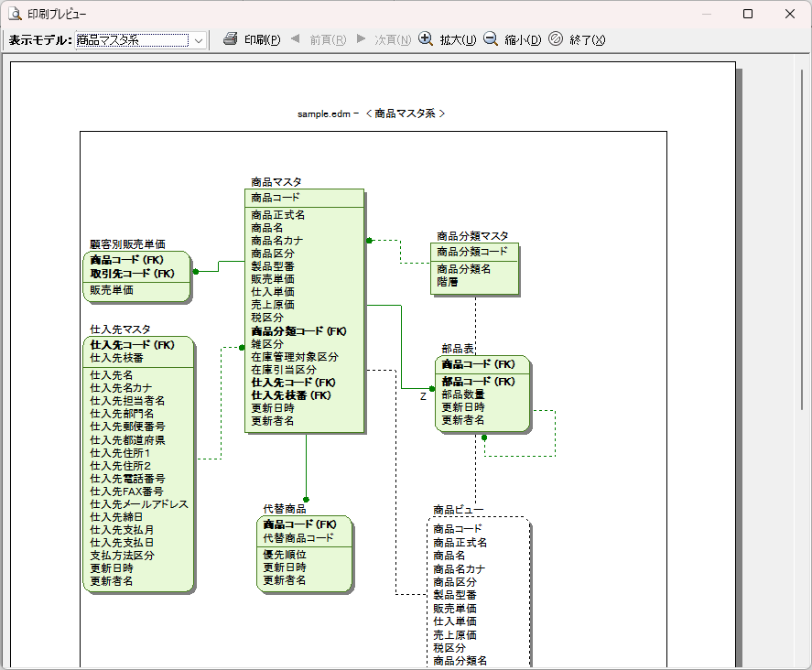Click 仕入先枝番 (FK) in 商品マスタ
812x670 pixels.
tap(291, 395)
